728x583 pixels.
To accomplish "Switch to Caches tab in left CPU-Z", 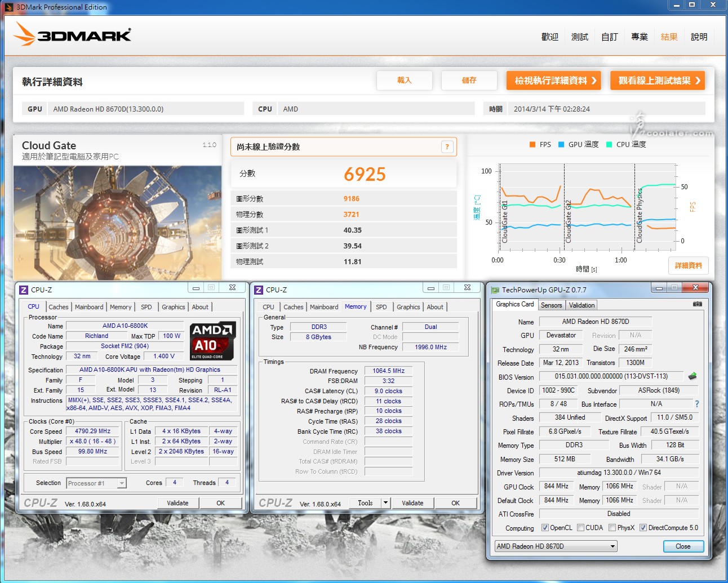I will coord(59,307).
